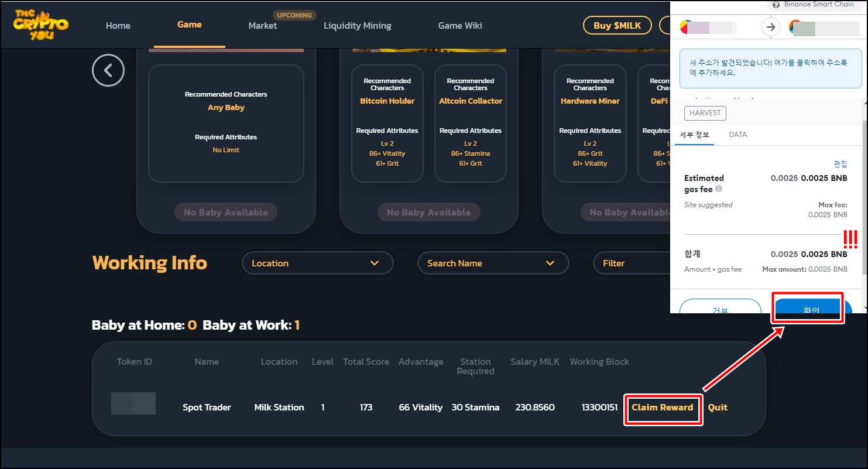Switch to the 세부 정보 tab
This screenshot has height=469, width=868.
coord(694,135)
